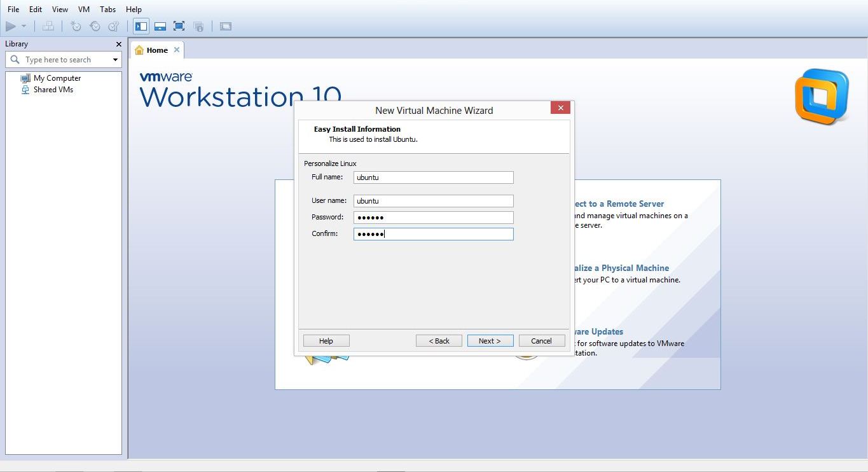868x472 pixels.
Task: Open the Snapshot Manager toolbar icon
Action: 114,26
